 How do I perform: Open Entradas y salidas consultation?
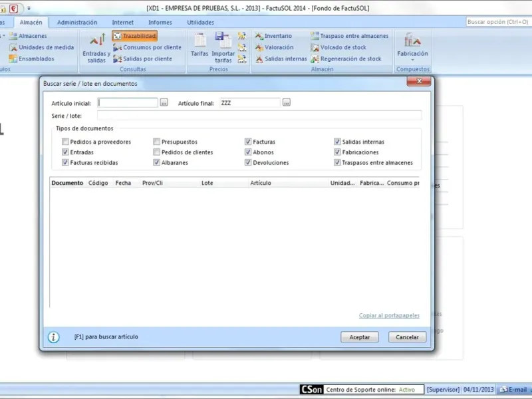96,48
